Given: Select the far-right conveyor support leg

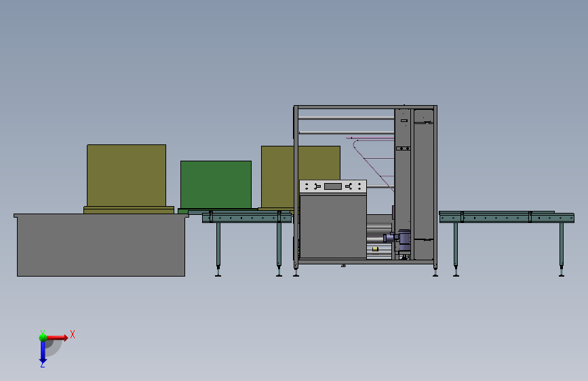Looking at the screenshot, I should (562, 249).
